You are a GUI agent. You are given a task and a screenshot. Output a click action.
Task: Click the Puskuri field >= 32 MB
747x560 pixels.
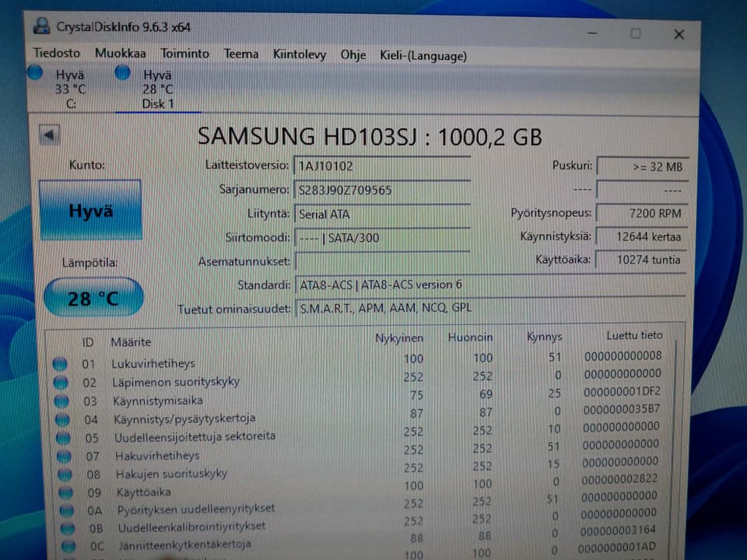[642, 166]
